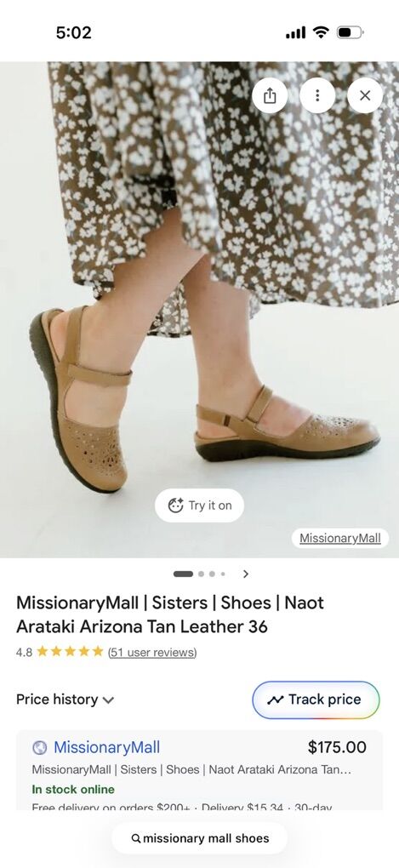Go to next product image with the arrow
Image resolution: width=399 pixels, height=868 pixels.
click(246, 574)
